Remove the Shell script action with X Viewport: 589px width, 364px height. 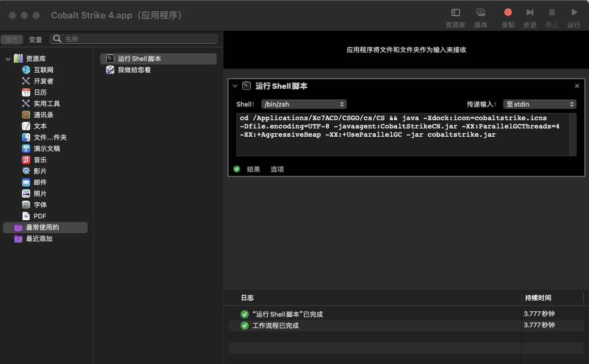pyautogui.click(x=577, y=86)
